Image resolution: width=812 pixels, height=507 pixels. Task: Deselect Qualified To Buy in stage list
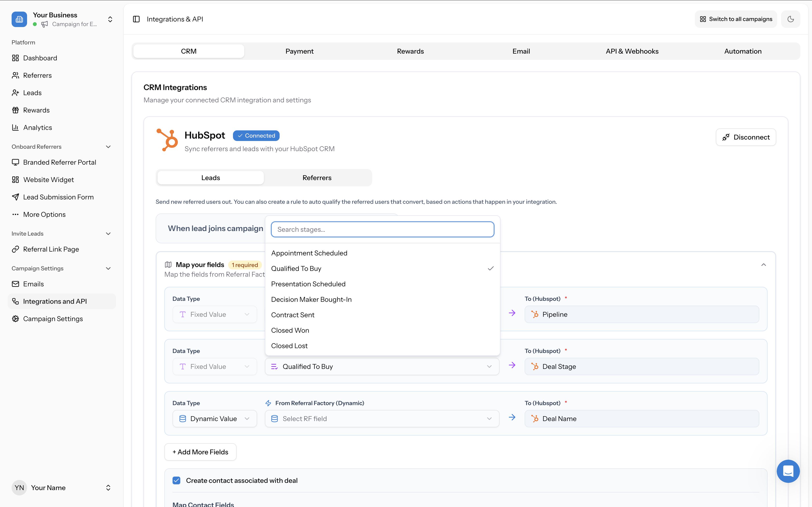click(x=296, y=268)
